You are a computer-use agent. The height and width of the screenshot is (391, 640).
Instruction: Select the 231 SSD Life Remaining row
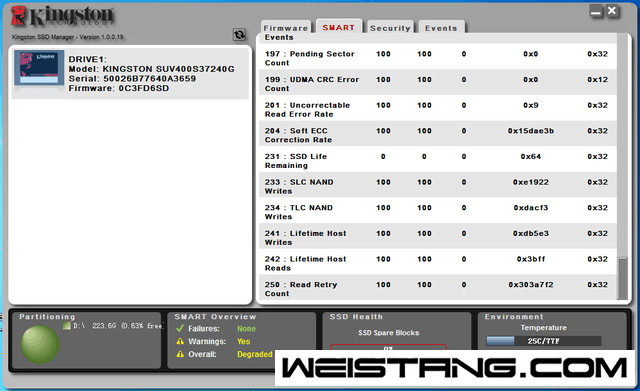(438, 161)
